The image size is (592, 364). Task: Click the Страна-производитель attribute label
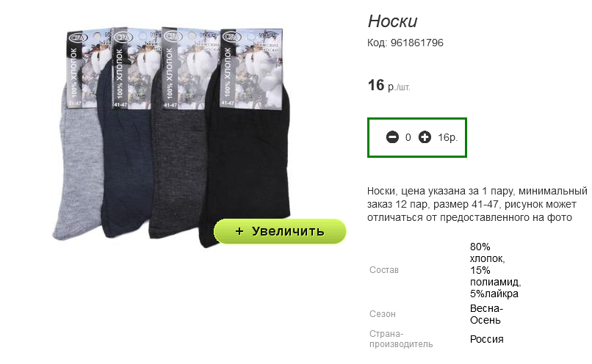(x=401, y=339)
